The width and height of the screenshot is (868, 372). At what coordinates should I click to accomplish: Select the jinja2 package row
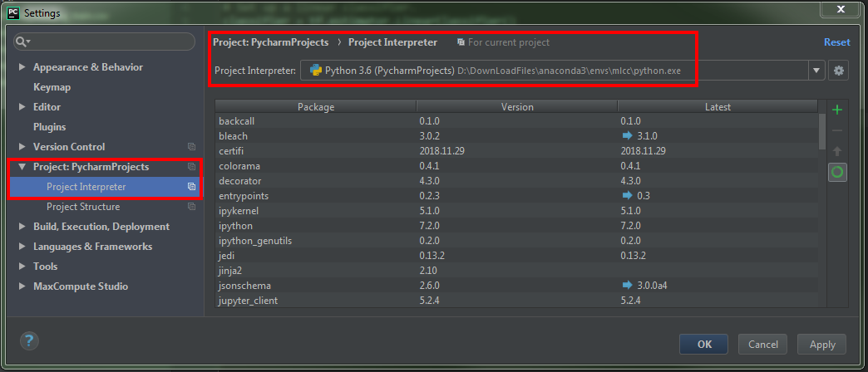(x=516, y=271)
